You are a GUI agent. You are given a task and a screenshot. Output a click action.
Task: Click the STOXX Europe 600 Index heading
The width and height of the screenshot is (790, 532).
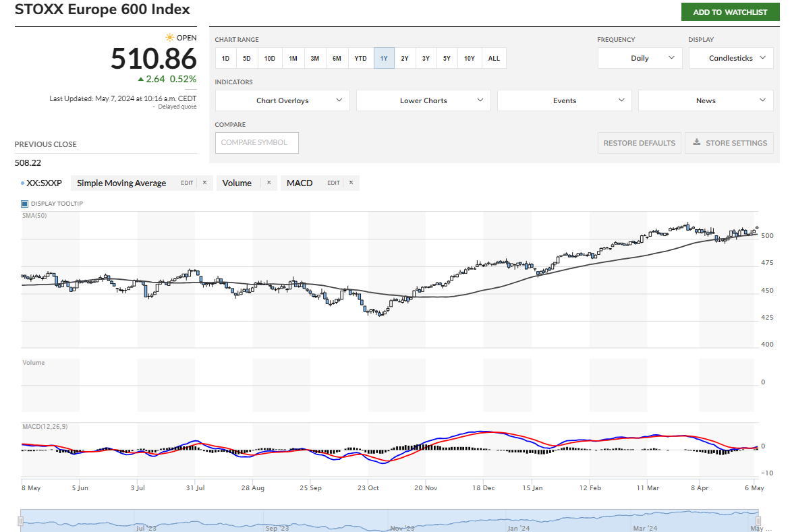(x=103, y=9)
